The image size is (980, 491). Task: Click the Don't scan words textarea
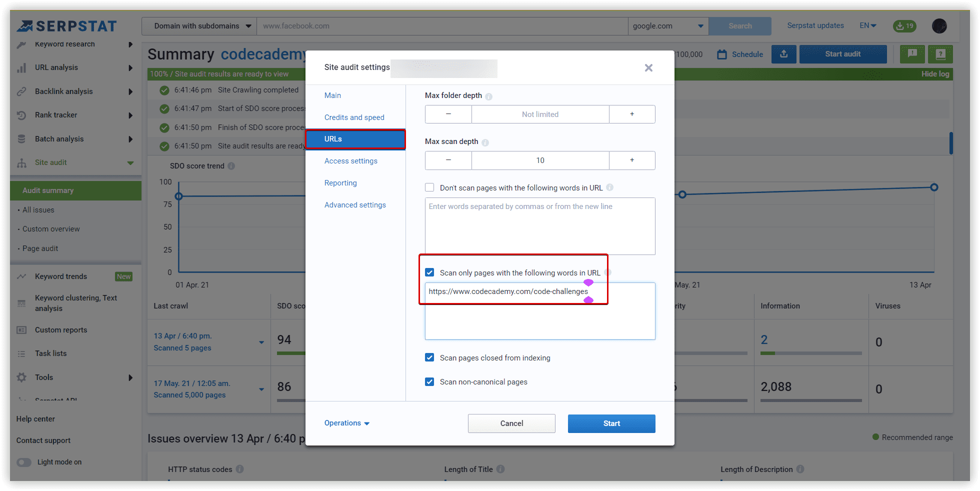click(x=540, y=226)
